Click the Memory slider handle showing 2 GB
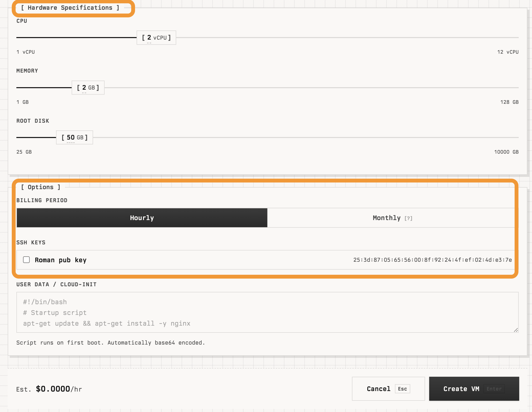Viewport: 532px width, 412px height. pos(88,88)
